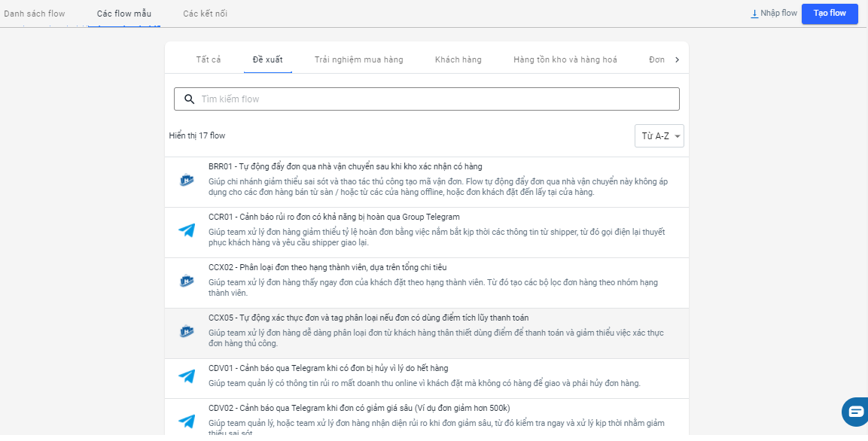The width and height of the screenshot is (868, 441).
Task: Open the chat support bubble
Action: click(856, 412)
